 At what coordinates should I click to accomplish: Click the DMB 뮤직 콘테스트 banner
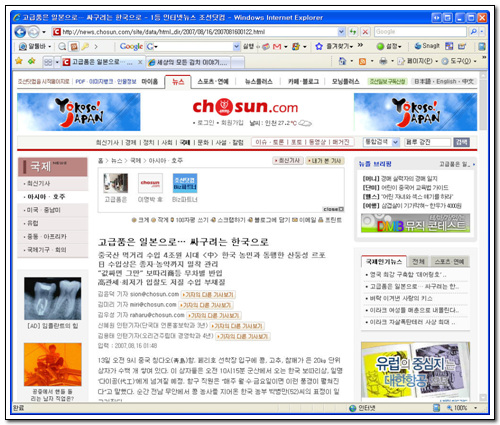[x=415, y=223]
